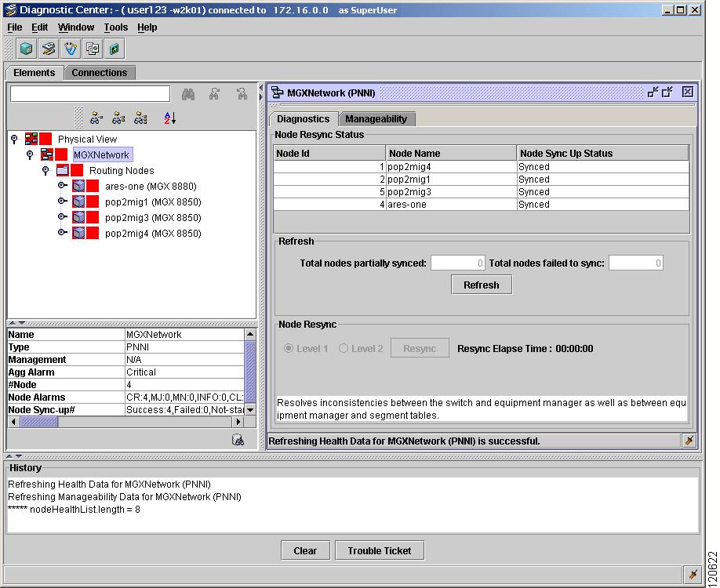This screenshot has width=720, height=588.
Task: Click the glasses icon with one box
Action: [96, 118]
